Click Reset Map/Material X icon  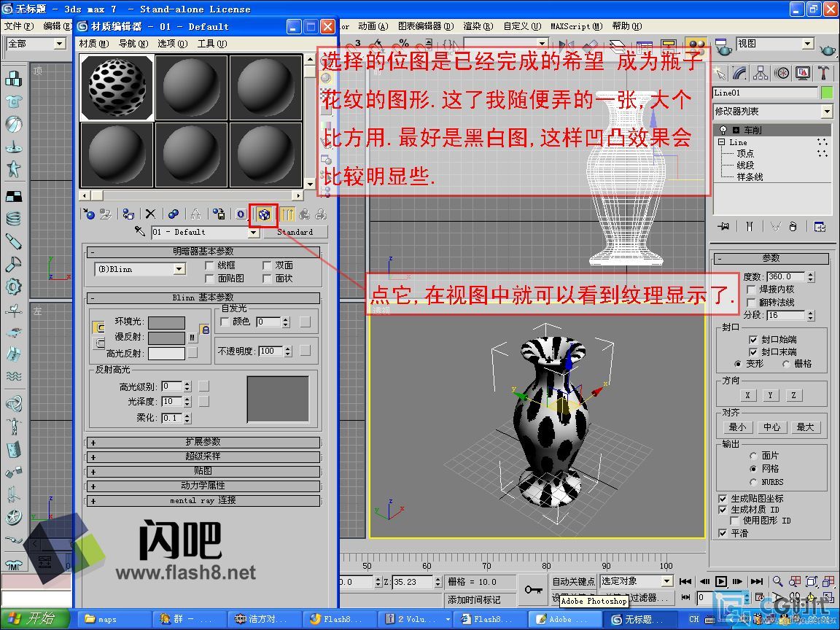[150, 214]
